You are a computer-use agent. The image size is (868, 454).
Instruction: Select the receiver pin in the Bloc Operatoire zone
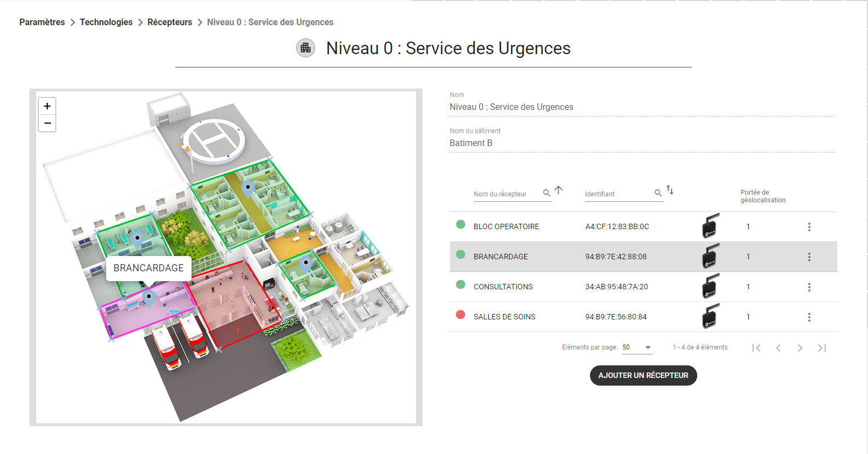(248, 189)
